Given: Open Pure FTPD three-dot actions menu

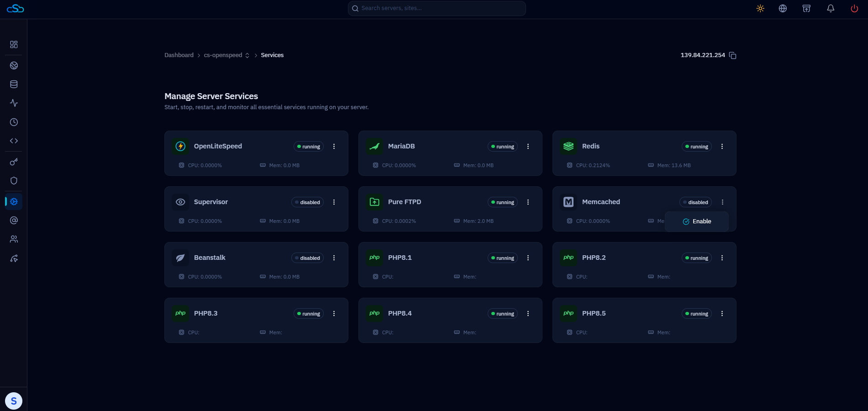Looking at the screenshot, I should coord(528,202).
